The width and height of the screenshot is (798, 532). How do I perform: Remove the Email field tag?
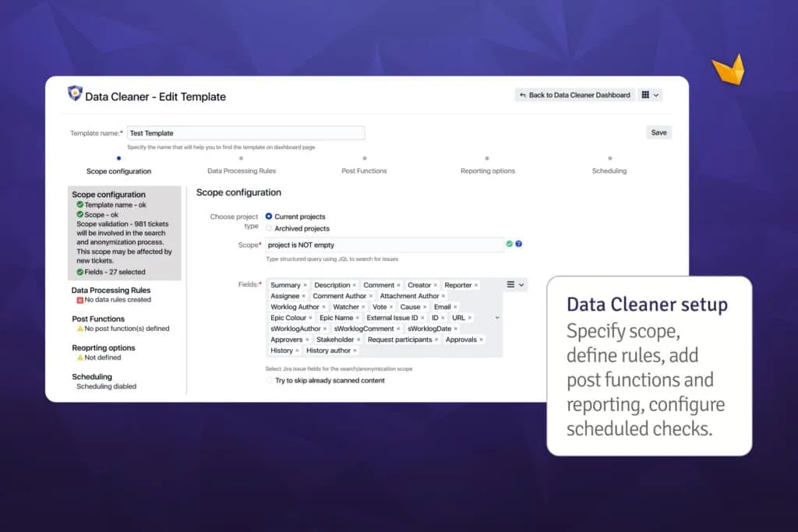(455, 307)
